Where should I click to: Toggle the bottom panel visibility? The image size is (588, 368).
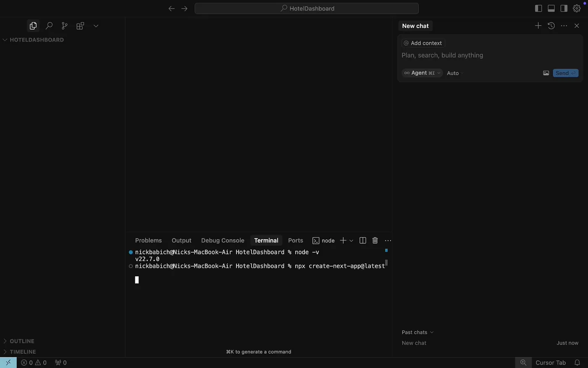click(551, 8)
